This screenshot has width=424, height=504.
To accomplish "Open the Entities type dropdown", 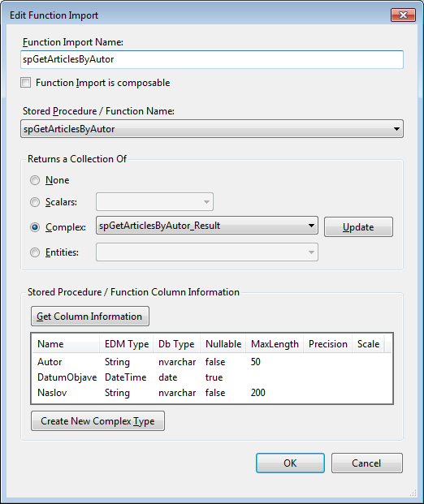I will coord(207,252).
